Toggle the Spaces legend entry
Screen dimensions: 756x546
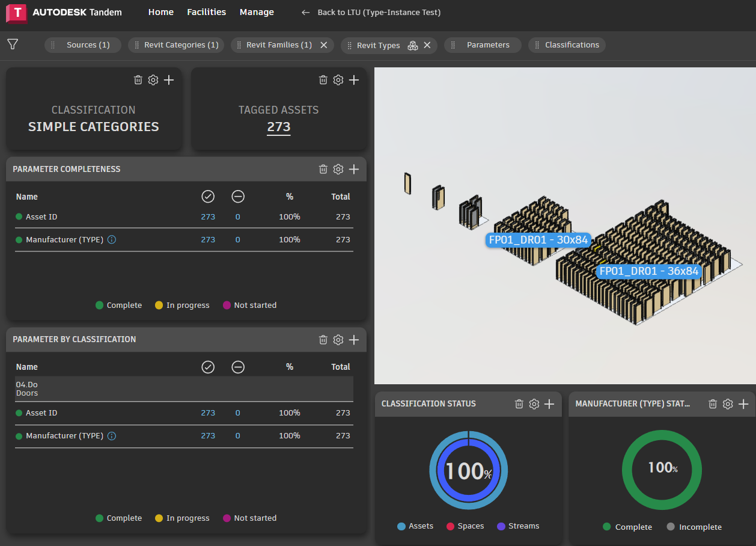coord(465,526)
